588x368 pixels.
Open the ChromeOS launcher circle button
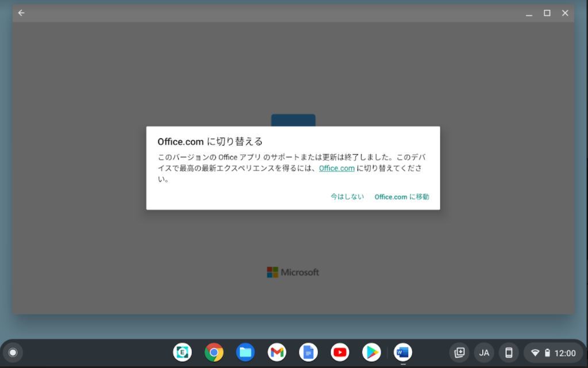(x=13, y=352)
